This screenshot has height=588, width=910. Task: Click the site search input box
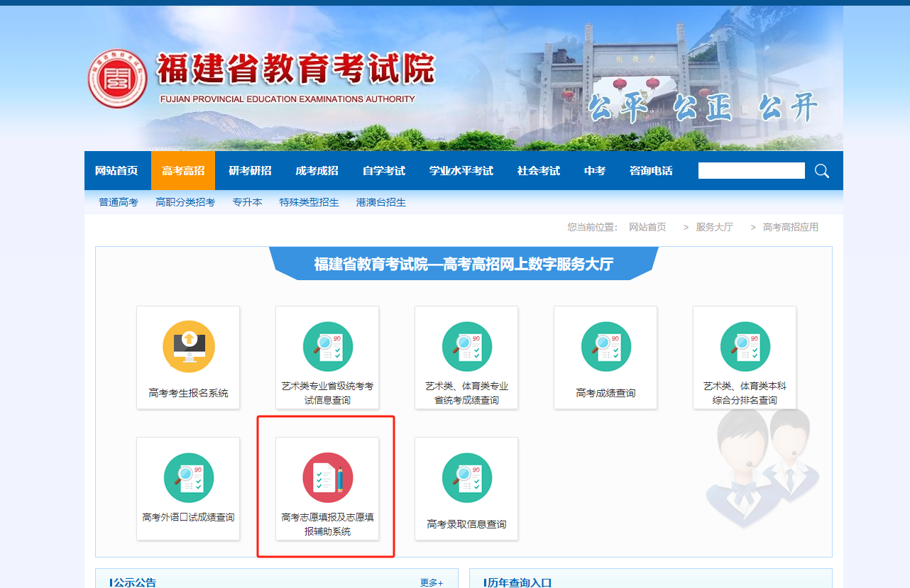[751, 171]
